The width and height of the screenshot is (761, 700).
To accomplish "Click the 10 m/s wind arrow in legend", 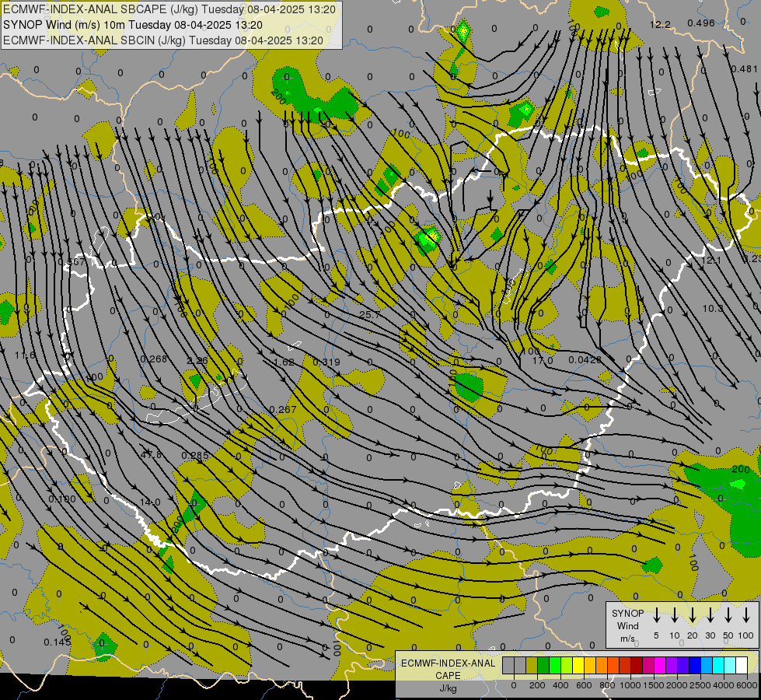I will [674, 615].
